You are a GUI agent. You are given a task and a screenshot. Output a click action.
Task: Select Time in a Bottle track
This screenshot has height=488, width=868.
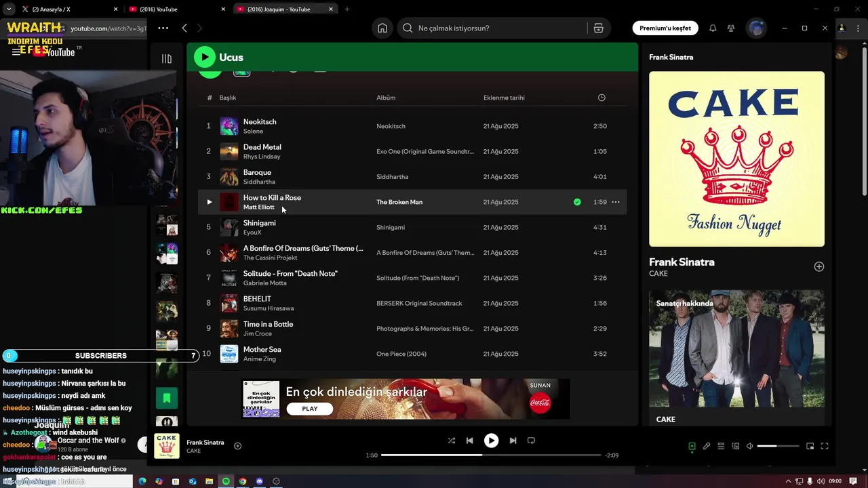(x=412, y=328)
